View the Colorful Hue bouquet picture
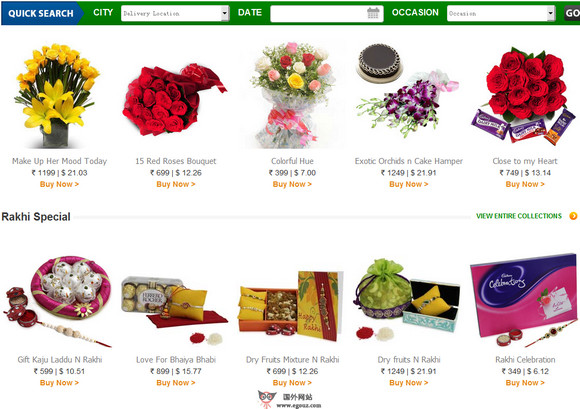 (292, 95)
